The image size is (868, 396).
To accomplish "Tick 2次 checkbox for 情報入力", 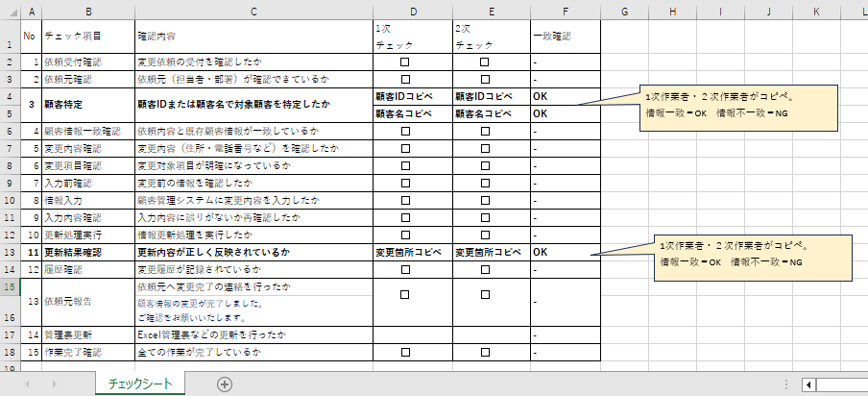I will (x=485, y=200).
